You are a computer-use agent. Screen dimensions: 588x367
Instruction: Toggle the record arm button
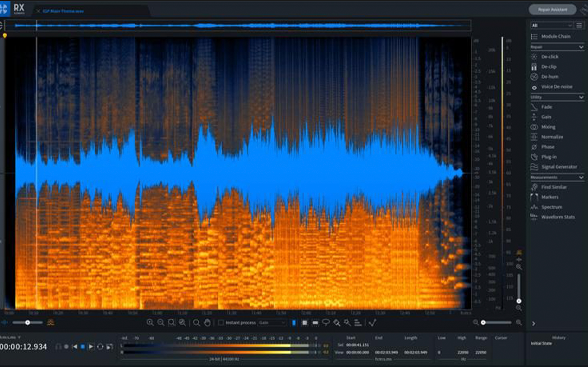pos(66,346)
